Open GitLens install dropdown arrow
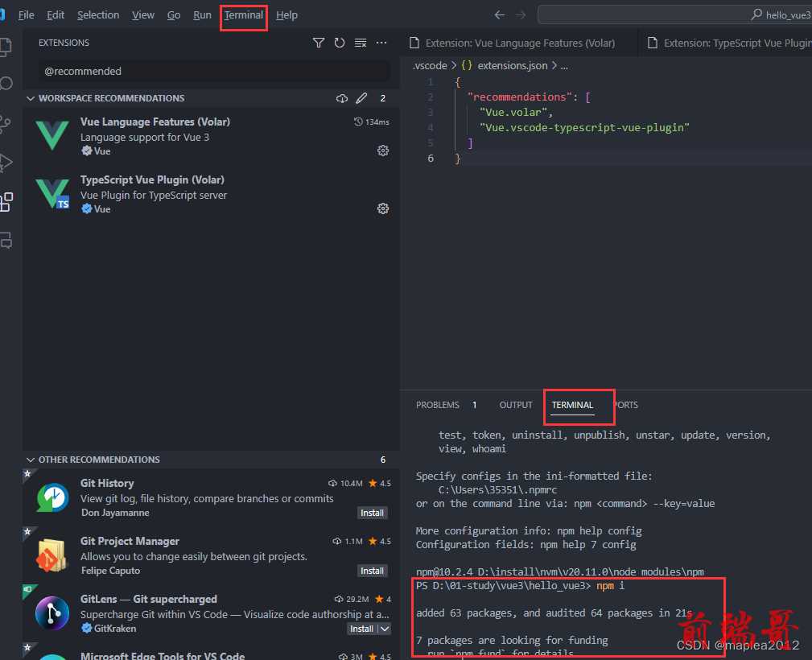The height and width of the screenshot is (660, 812). pos(385,629)
